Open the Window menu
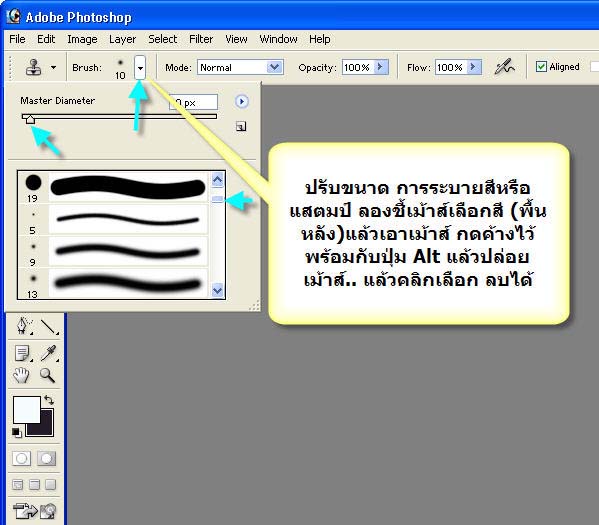This screenshot has height=525, width=599. click(278, 39)
